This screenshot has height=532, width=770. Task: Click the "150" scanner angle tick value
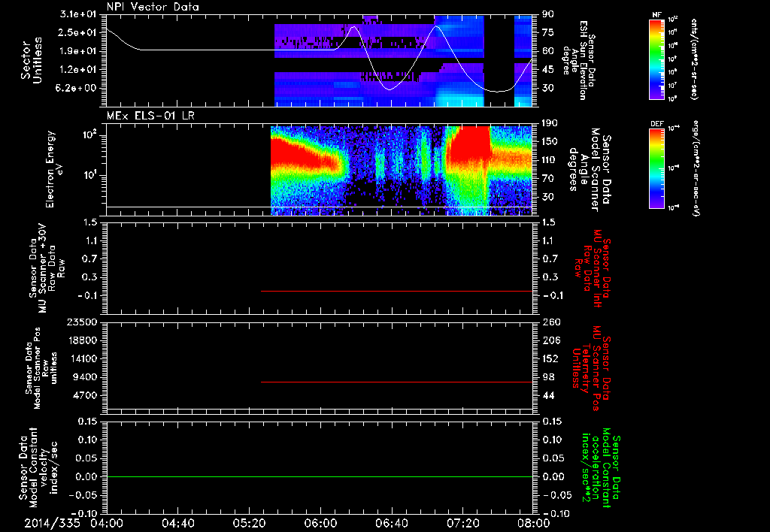coord(550,142)
